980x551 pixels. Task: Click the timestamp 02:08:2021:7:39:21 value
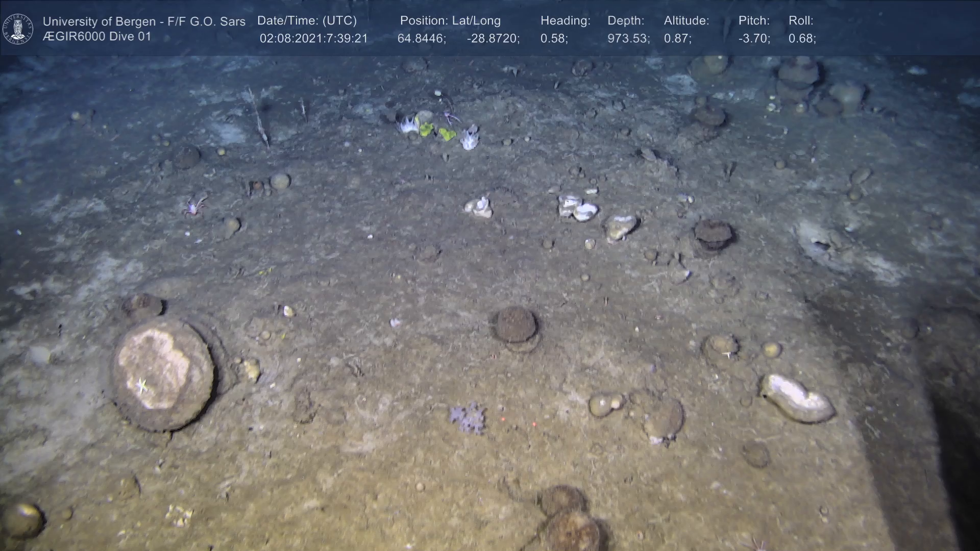[313, 39]
